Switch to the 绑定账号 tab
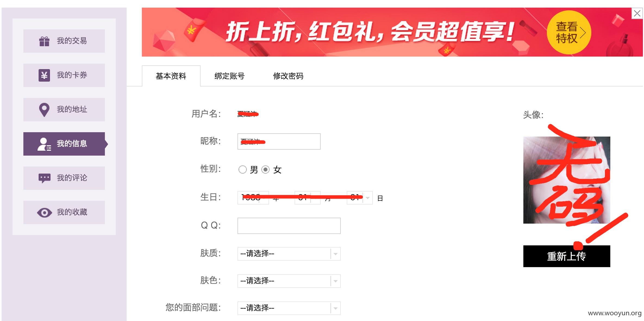The height and width of the screenshot is (321, 644). 230,76
